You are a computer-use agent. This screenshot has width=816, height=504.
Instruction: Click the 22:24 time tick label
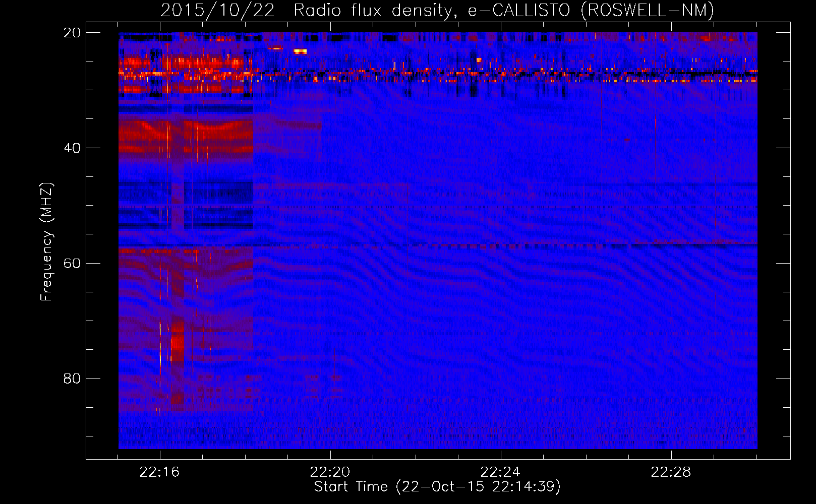[x=500, y=472]
